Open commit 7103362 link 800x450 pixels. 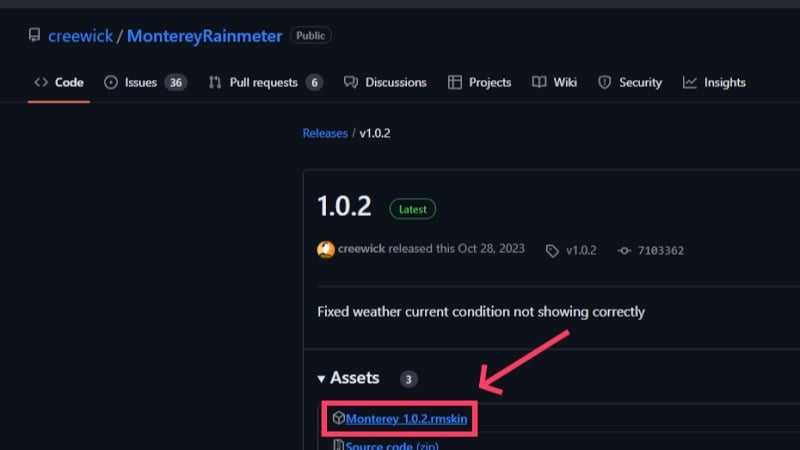click(661, 251)
